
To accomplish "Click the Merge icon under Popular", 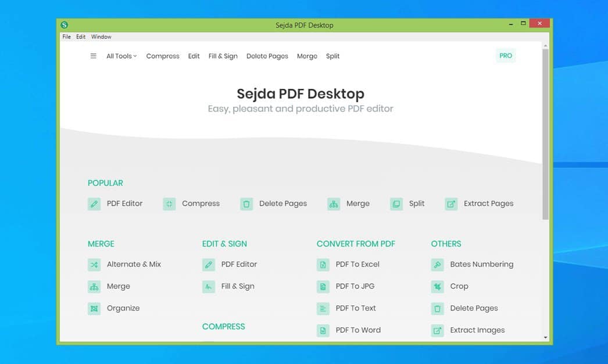I will point(334,204).
